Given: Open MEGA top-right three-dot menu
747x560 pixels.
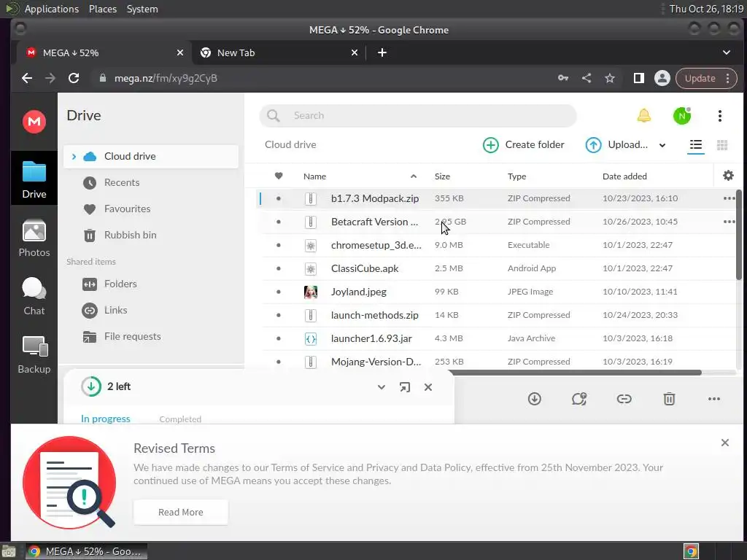Looking at the screenshot, I should [720, 116].
